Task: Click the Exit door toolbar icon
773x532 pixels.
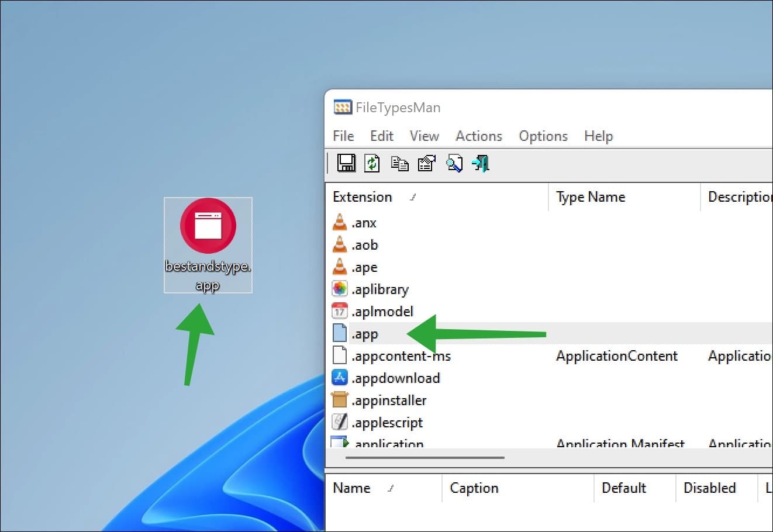Action: [480, 164]
